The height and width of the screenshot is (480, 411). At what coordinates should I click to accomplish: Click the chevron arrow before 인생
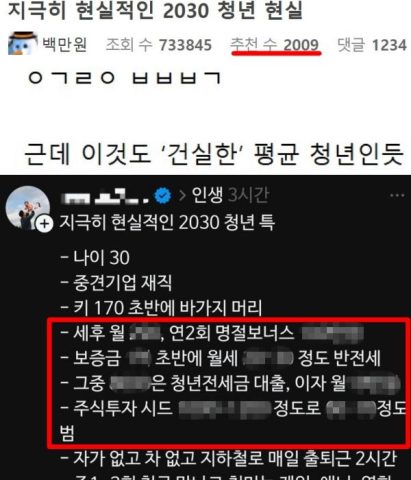tap(182, 196)
